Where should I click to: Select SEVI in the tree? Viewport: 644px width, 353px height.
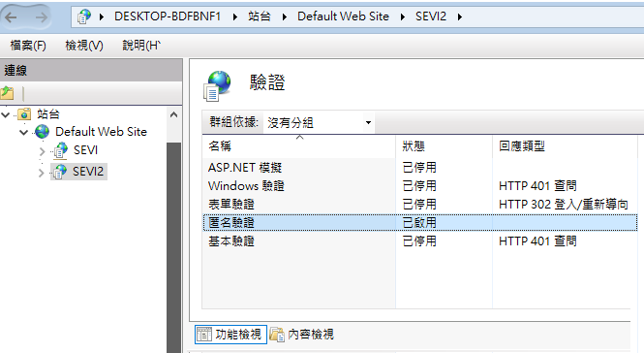point(85,150)
